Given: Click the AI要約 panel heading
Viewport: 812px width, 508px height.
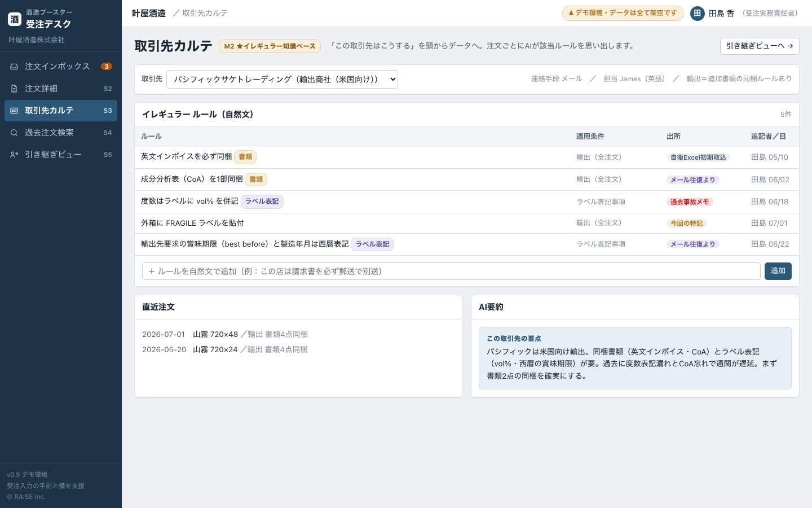Looking at the screenshot, I should tap(491, 307).
